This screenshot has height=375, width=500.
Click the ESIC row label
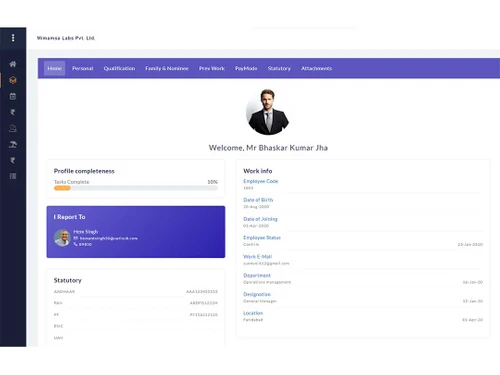[58, 326]
